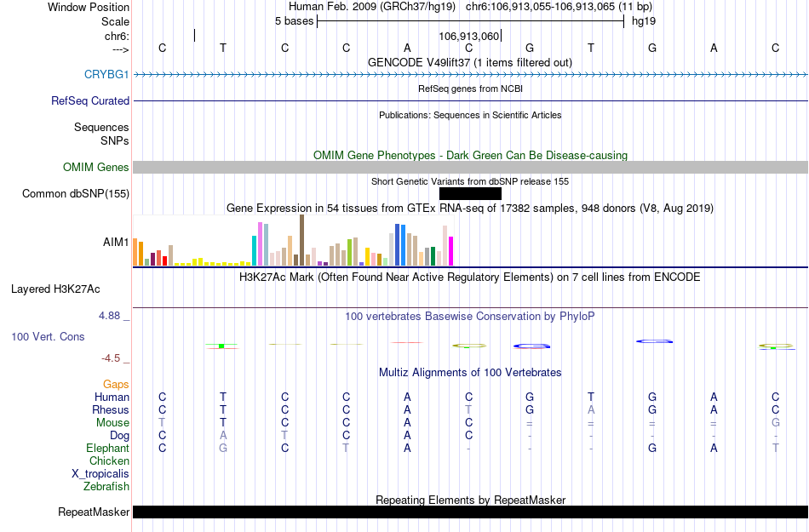809x532 pixels.
Task: Open the AIM1 GTEx expression label
Action: click(x=116, y=242)
